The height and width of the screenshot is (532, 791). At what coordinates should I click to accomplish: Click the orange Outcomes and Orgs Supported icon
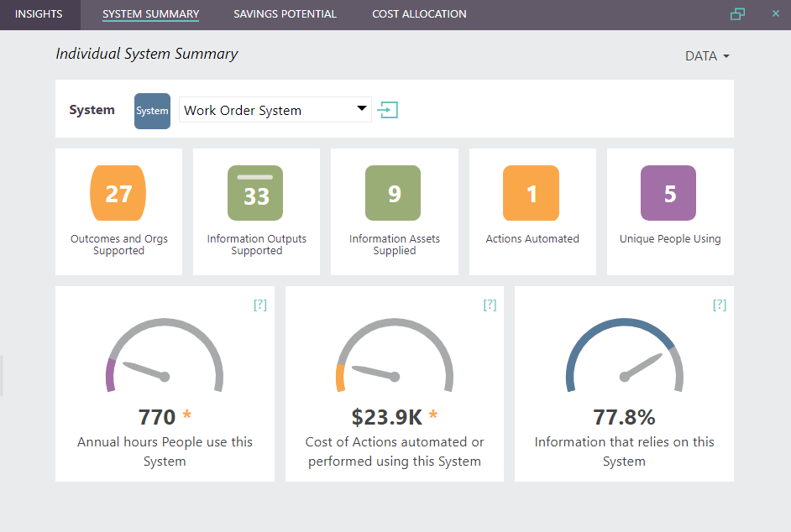118,192
